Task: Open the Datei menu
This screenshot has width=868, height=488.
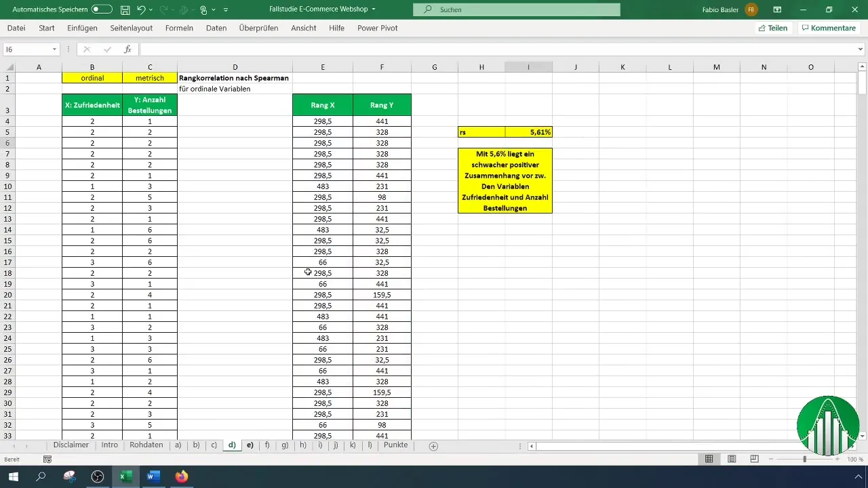Action: pyautogui.click(x=16, y=28)
